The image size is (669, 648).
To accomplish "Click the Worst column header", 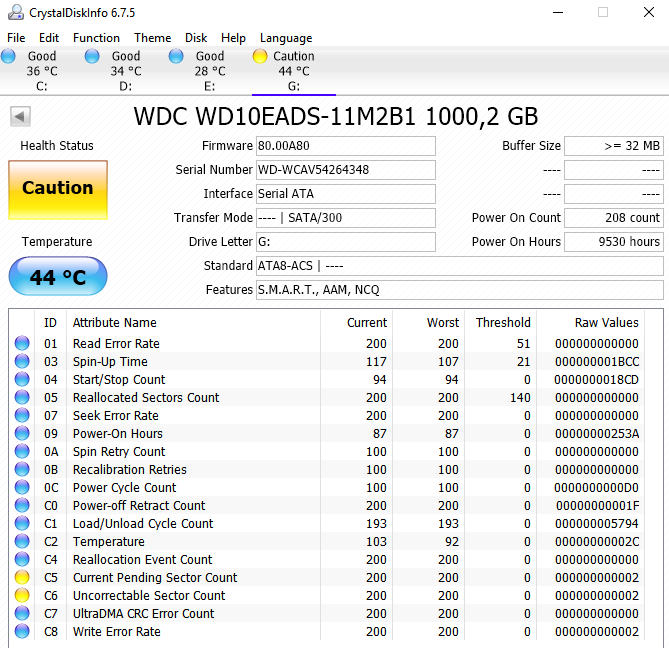I will pyautogui.click(x=428, y=323).
